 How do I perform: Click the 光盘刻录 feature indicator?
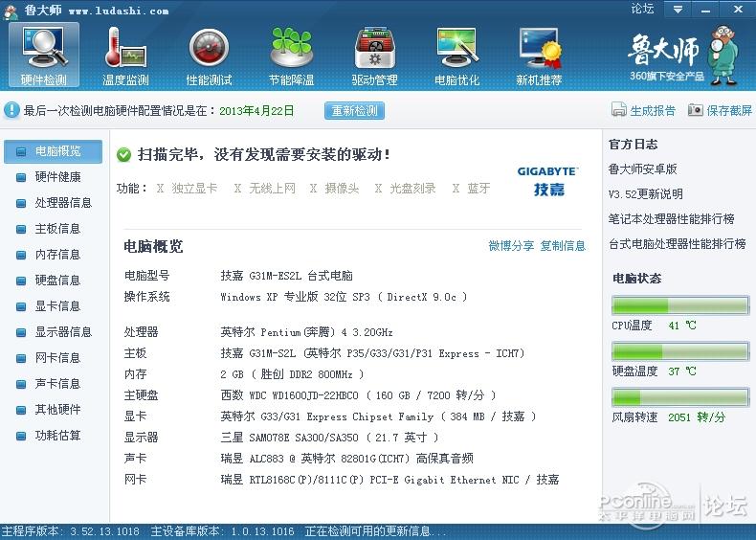tap(405, 189)
